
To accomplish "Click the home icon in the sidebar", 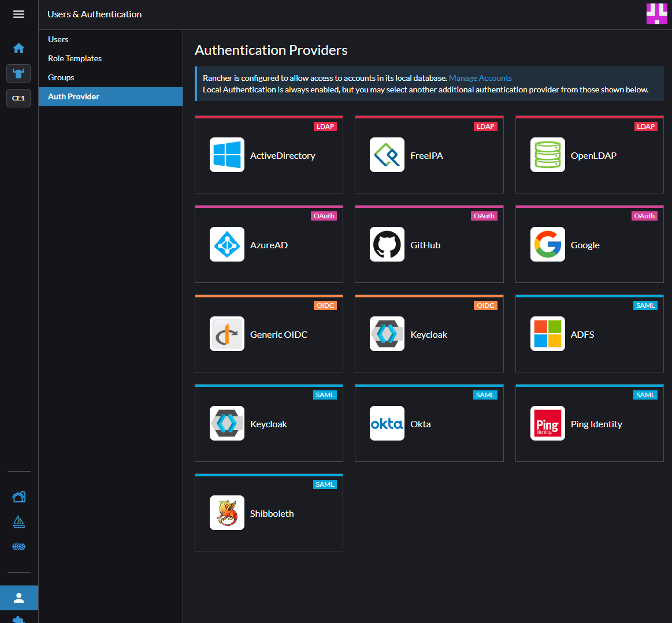I will click(18, 49).
